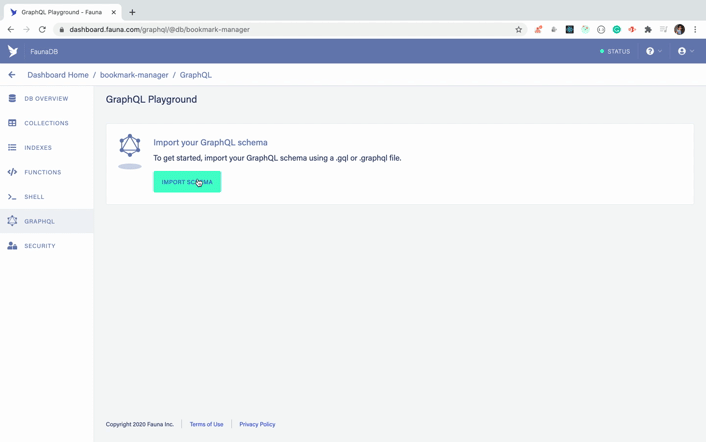Reload the page with refresh icon
The height and width of the screenshot is (442, 706).
(42, 29)
